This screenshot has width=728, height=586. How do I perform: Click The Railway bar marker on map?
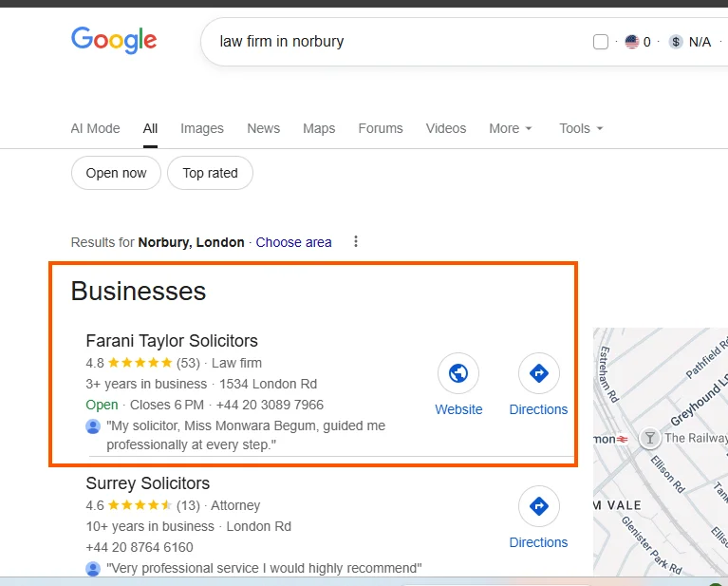[x=650, y=438]
